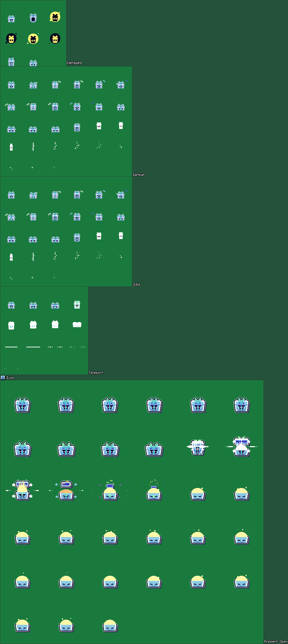Screen dimensions: 288x644
Task: Click the last frame of Present Open
Action: [x=110, y=625]
